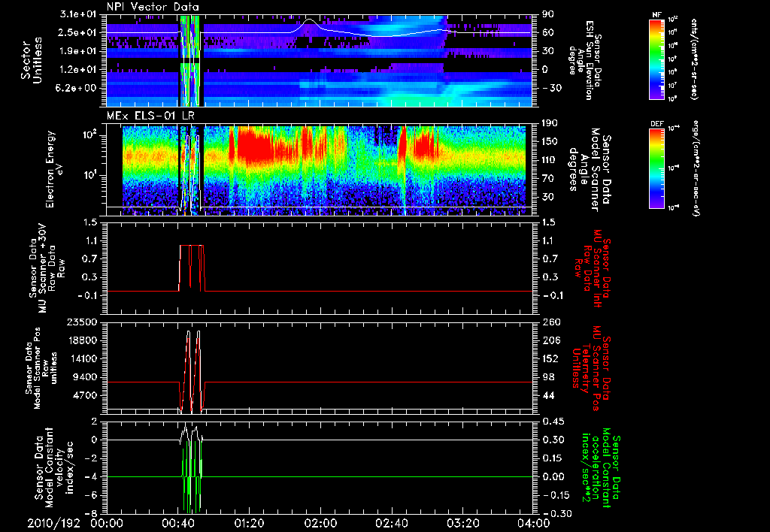770x532 pixels.
Task: Click the "-4" velocity tick value
Action: coord(91,476)
